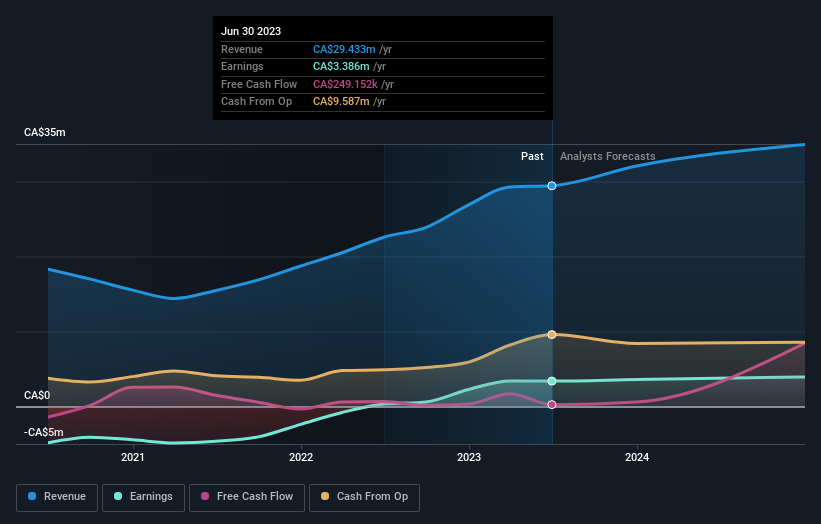Click the Earnings row label in tooltip

[x=242, y=66]
